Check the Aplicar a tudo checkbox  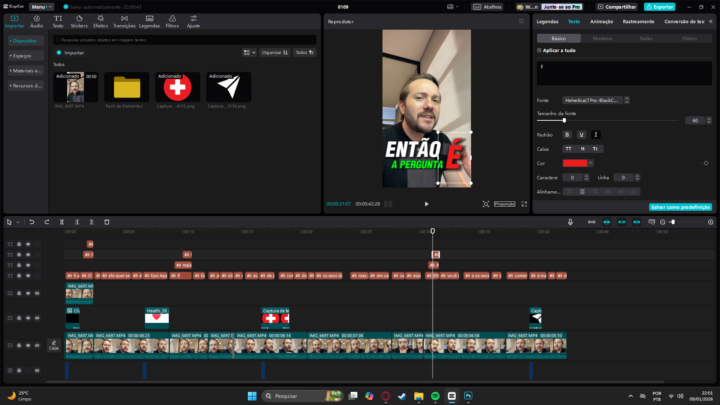[x=539, y=49]
